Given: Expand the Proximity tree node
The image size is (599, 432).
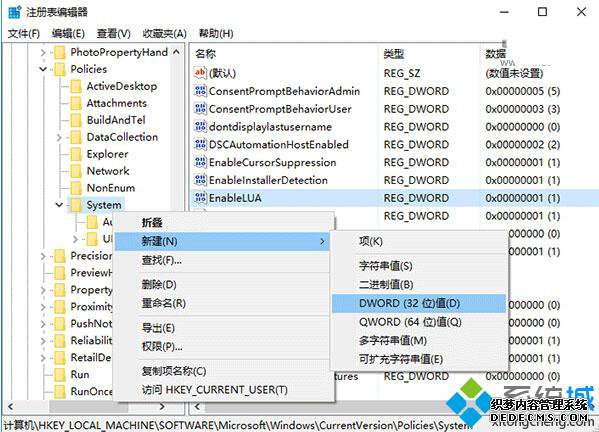Looking at the screenshot, I should [43, 307].
